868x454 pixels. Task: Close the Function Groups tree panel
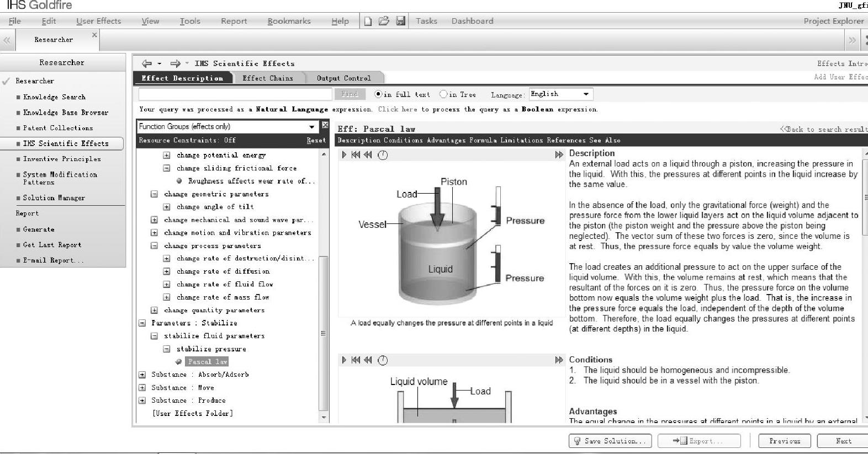(x=325, y=126)
